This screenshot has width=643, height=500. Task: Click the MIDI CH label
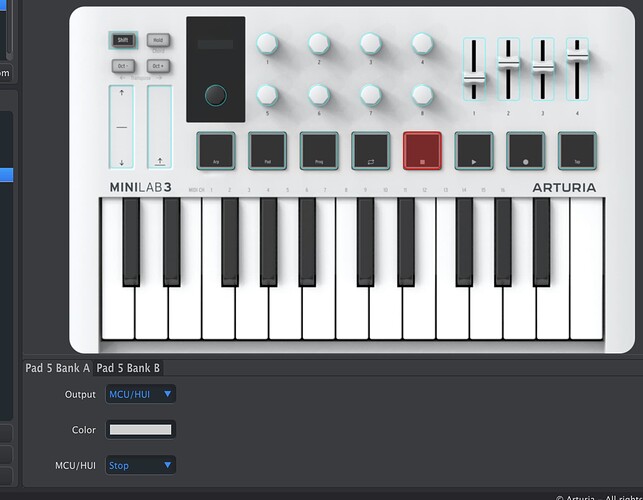tap(196, 190)
